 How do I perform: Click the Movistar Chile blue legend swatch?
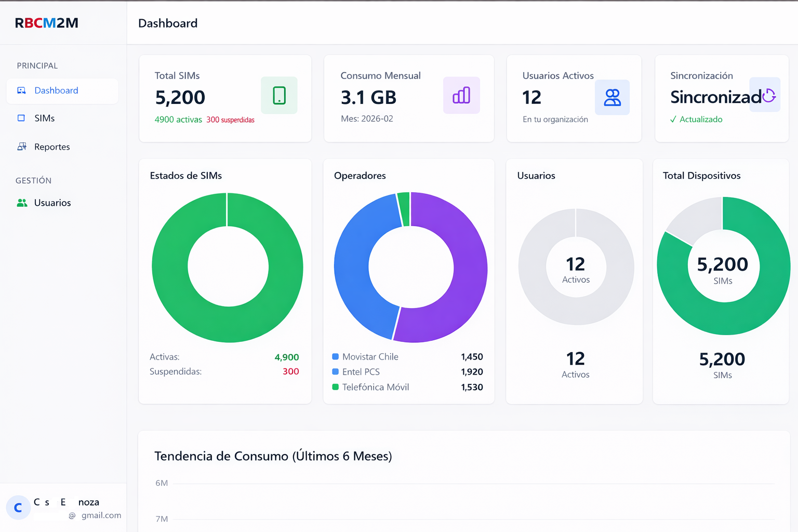(336, 357)
